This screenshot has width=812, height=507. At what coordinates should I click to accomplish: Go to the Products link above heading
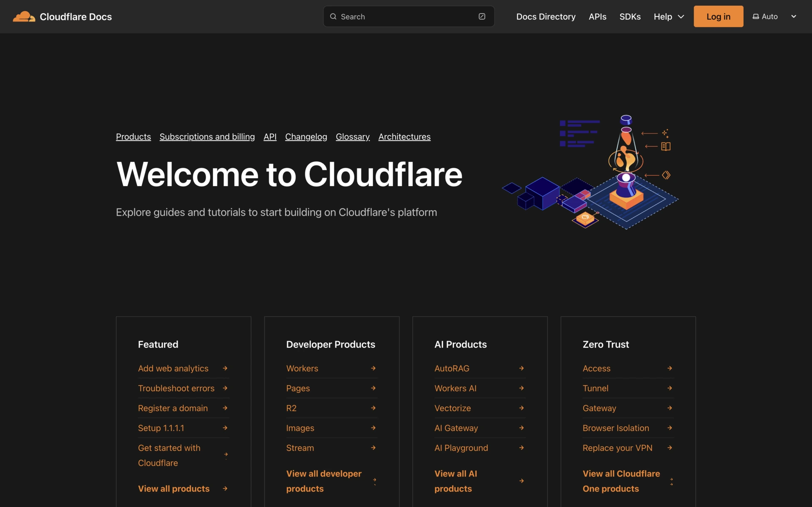coord(133,137)
